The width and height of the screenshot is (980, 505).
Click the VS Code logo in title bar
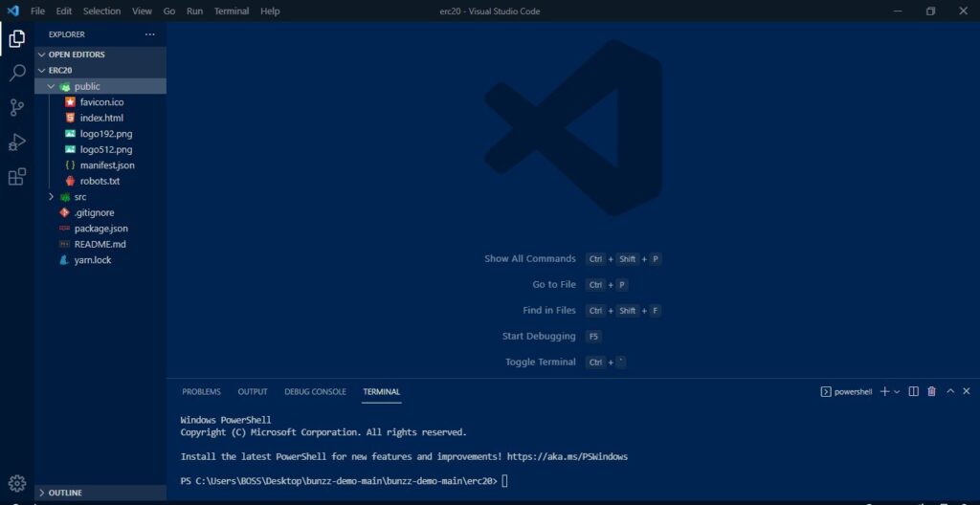point(13,11)
